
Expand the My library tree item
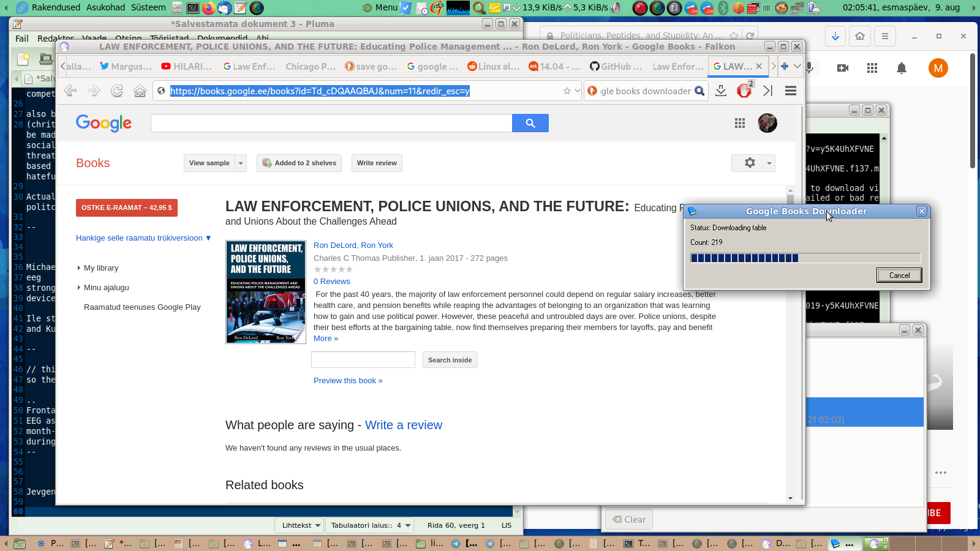pos(79,268)
